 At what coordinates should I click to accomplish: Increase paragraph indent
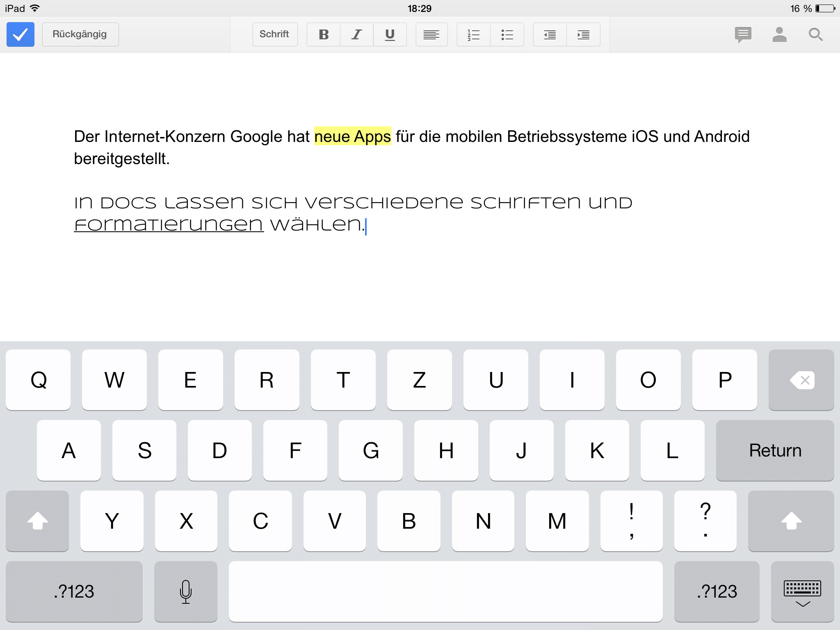(x=584, y=34)
